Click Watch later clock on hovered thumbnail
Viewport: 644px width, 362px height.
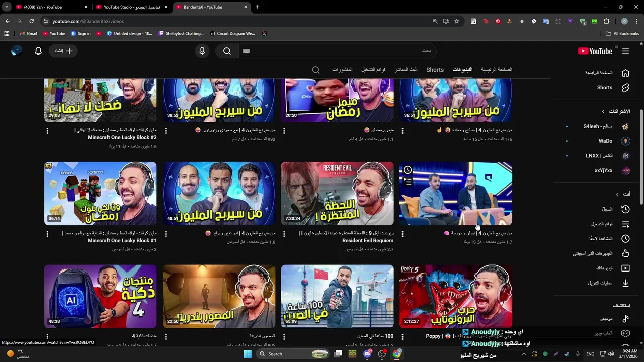point(408,170)
